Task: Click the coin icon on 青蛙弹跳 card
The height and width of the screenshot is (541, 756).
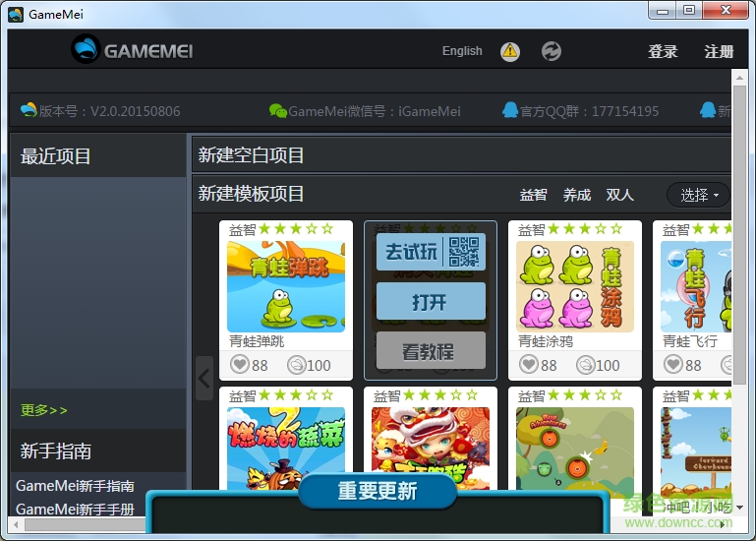Action: pos(297,365)
